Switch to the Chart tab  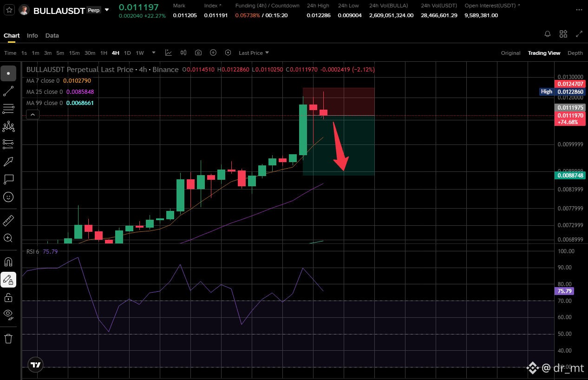(x=12, y=35)
